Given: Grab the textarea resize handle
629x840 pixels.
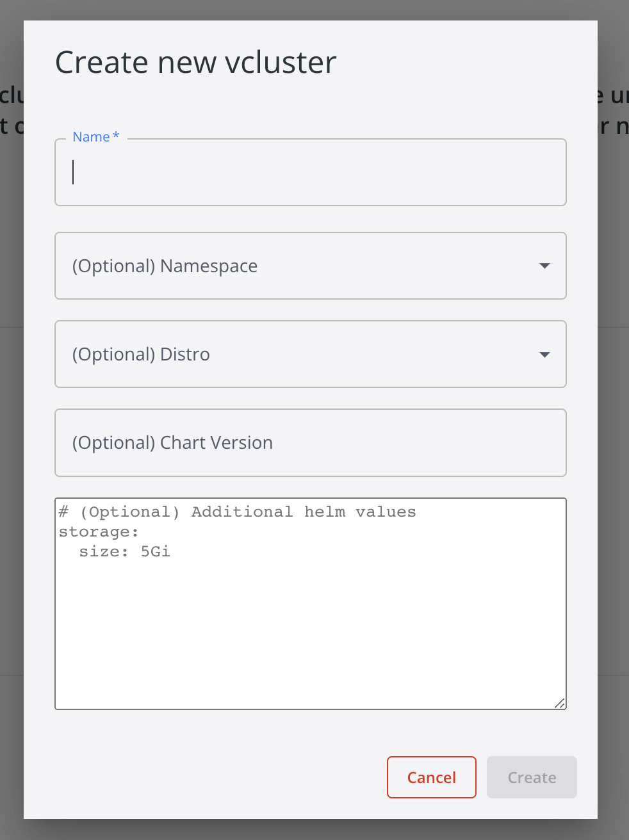Looking at the screenshot, I should (x=560, y=703).
